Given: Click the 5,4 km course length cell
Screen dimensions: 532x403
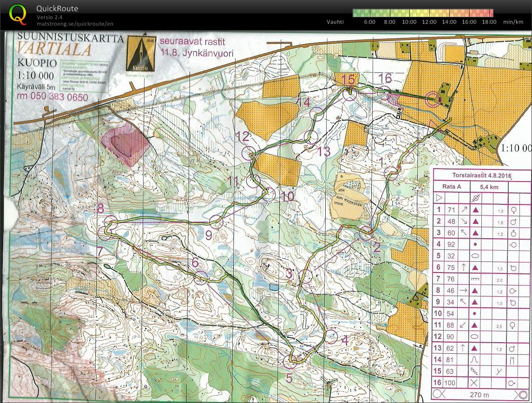Looking at the screenshot, I should pyautogui.click(x=488, y=187).
